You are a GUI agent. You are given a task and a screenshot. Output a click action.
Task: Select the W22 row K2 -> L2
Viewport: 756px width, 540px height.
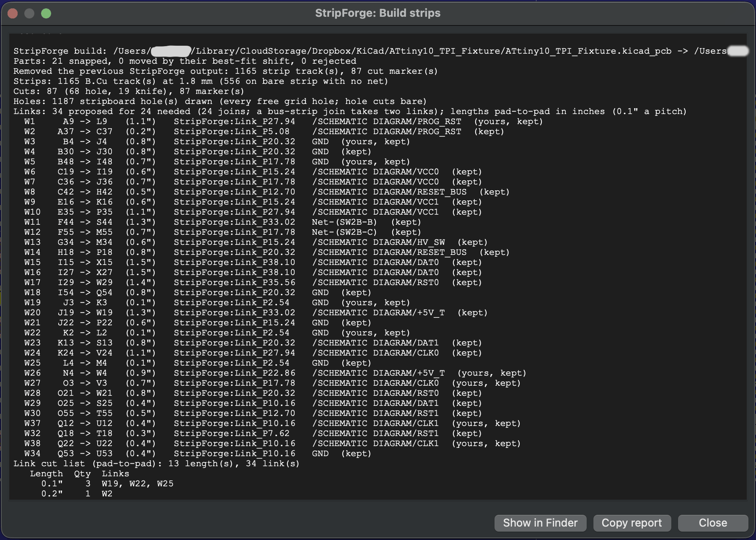pyautogui.click(x=217, y=333)
